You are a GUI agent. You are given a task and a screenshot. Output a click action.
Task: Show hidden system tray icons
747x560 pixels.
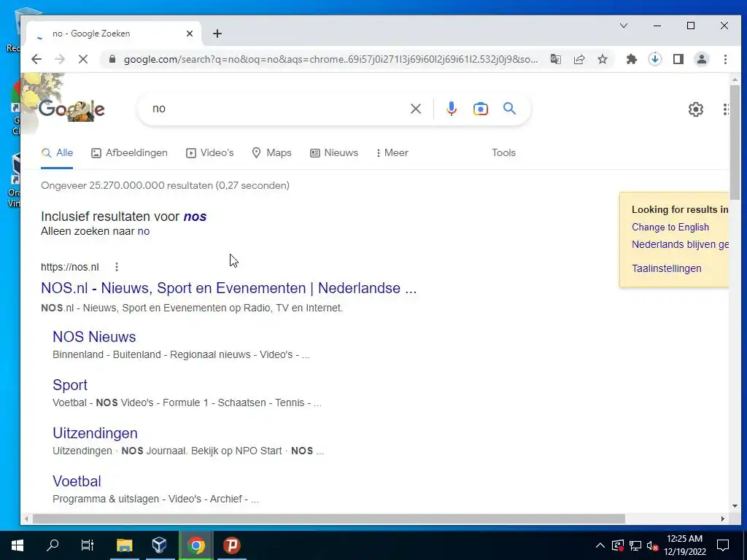coord(600,545)
